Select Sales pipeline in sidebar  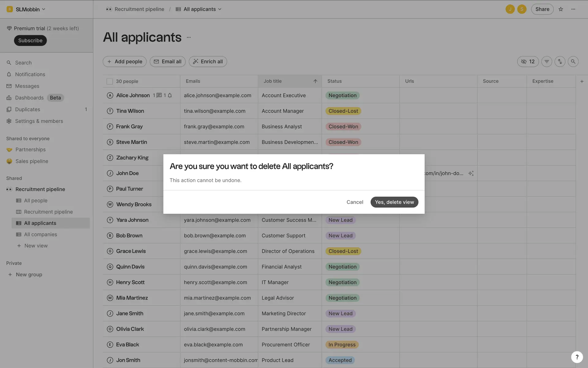click(32, 161)
